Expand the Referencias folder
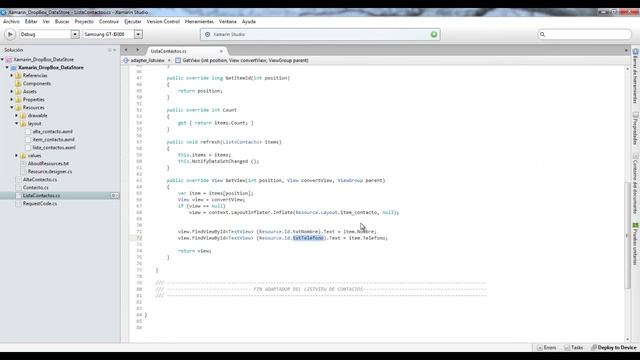 point(12,76)
